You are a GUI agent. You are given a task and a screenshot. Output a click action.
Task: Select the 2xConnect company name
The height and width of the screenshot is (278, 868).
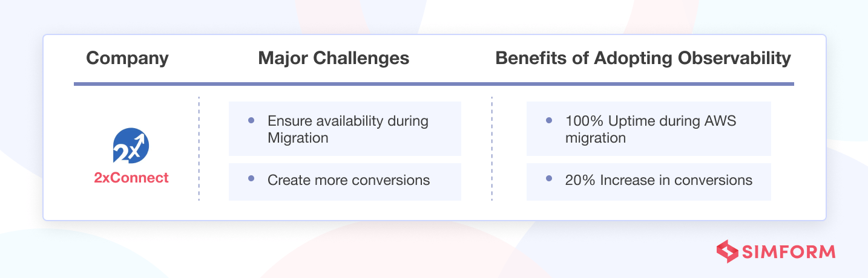point(131,178)
